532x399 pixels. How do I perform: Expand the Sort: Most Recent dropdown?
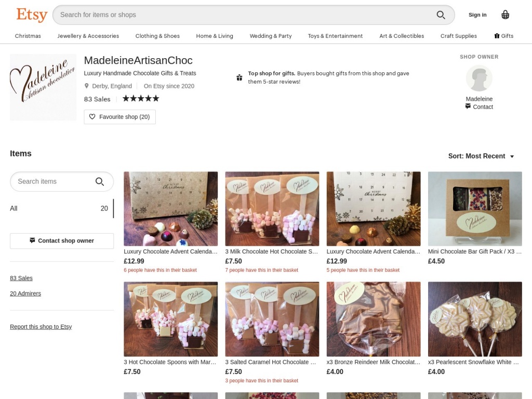(481, 156)
